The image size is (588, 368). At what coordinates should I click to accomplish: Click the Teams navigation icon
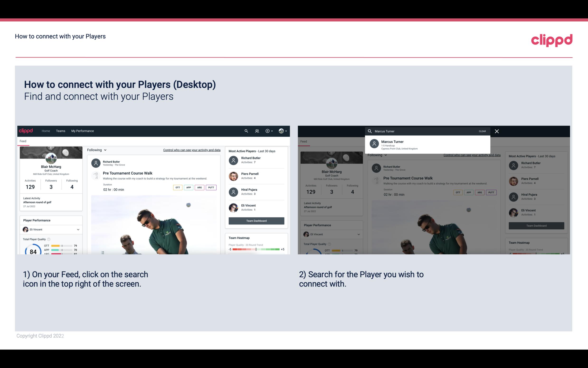[60, 131]
